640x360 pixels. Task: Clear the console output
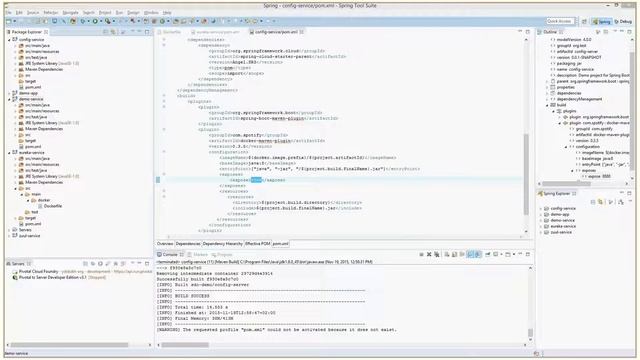(x=447, y=254)
